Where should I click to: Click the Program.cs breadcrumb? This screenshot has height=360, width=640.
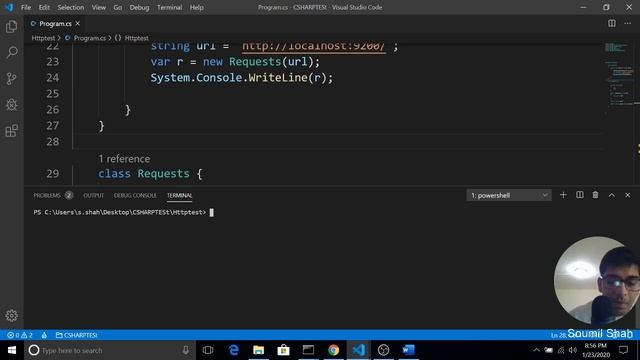point(89,38)
